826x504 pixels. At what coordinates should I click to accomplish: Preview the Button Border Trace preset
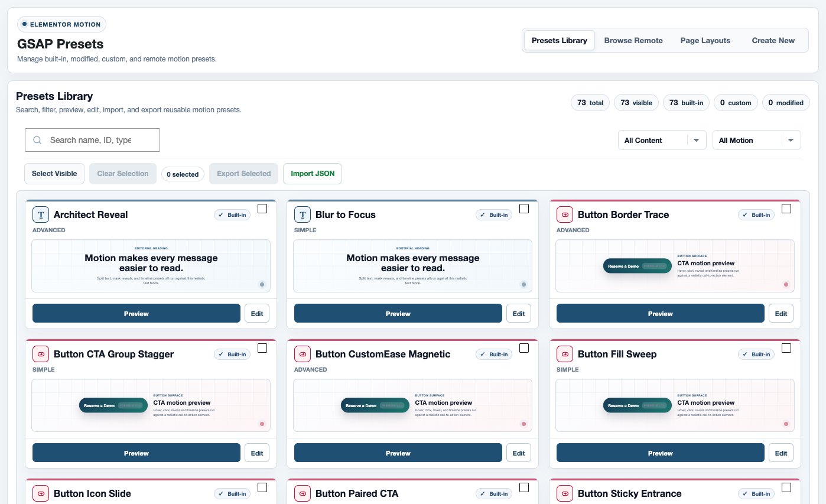[661, 314]
